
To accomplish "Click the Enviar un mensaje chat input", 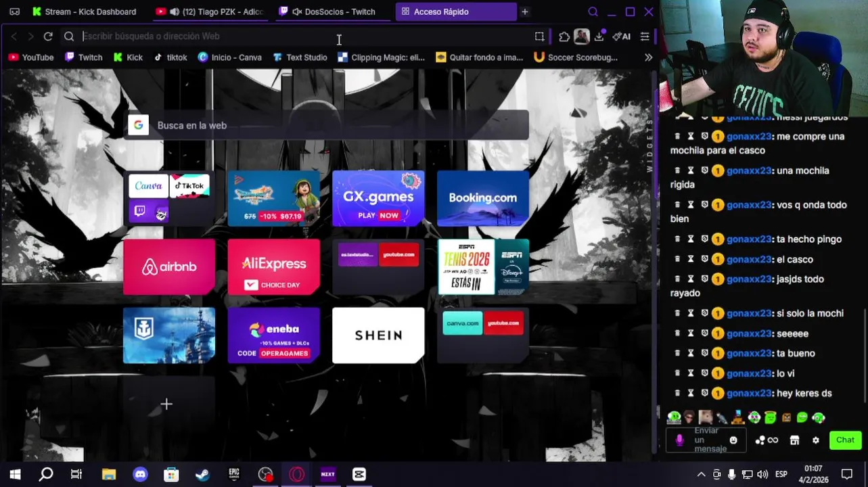I will (x=706, y=440).
